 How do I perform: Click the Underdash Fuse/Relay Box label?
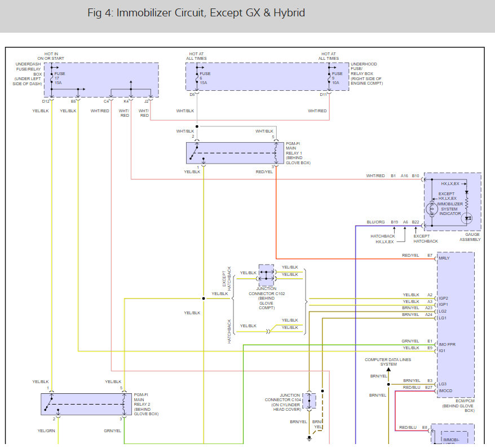point(26,74)
